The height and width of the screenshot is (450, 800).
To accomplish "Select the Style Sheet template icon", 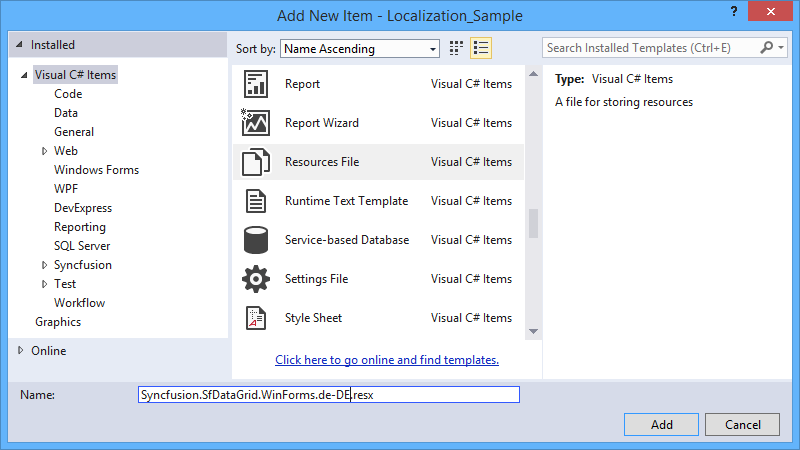I will [x=256, y=318].
